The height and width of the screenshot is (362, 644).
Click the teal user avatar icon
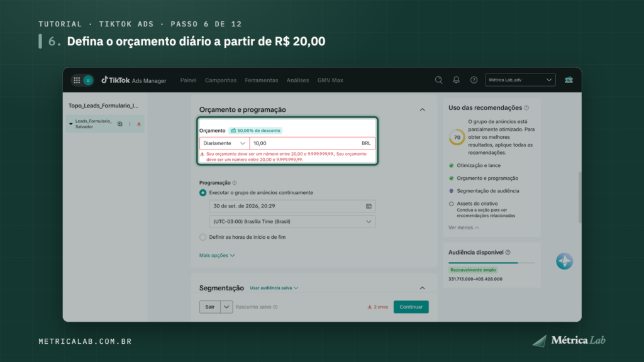pyautogui.click(x=88, y=80)
